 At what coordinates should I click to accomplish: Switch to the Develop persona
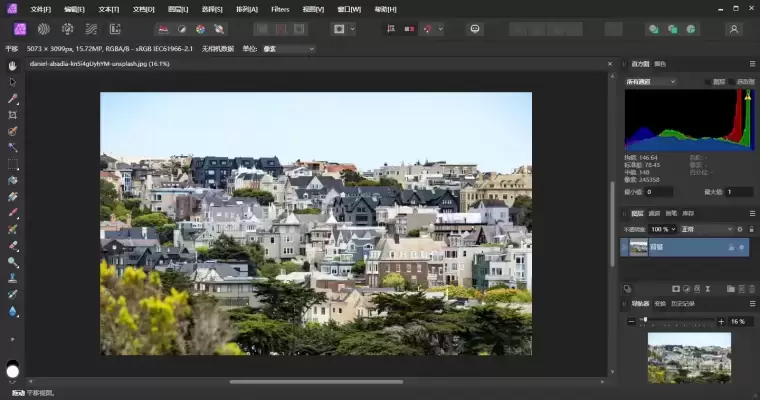click(67, 29)
